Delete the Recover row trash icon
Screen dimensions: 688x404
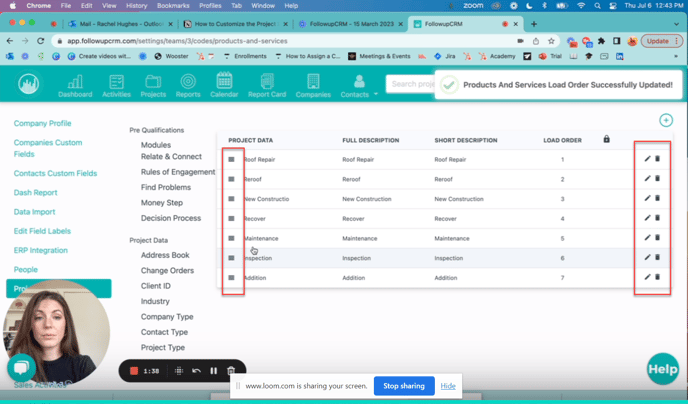657,218
